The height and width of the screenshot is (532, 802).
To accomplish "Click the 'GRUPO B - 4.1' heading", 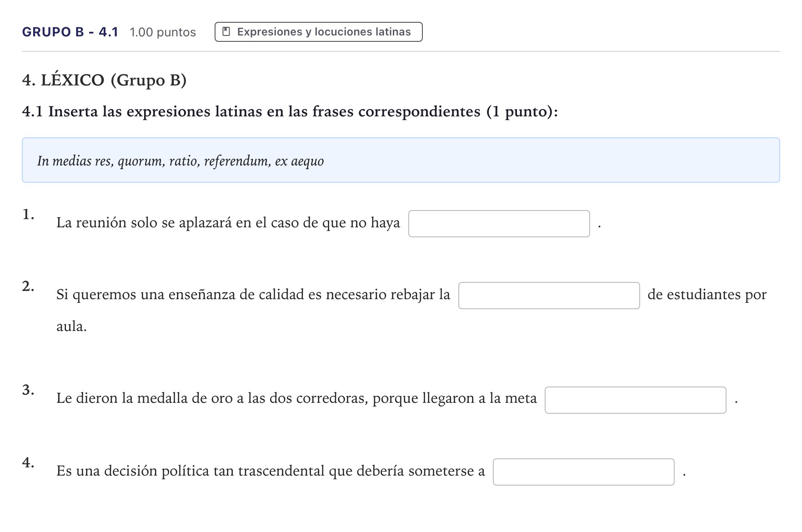I will pos(70,32).
